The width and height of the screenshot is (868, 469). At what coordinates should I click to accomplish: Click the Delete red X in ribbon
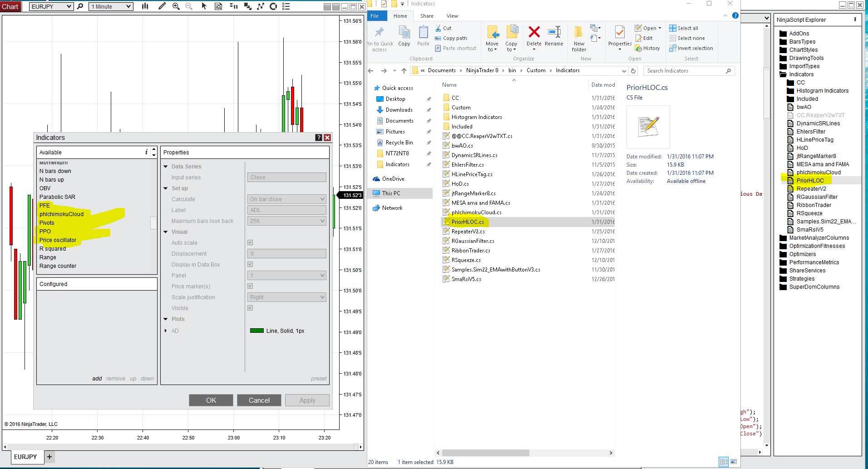tap(534, 35)
